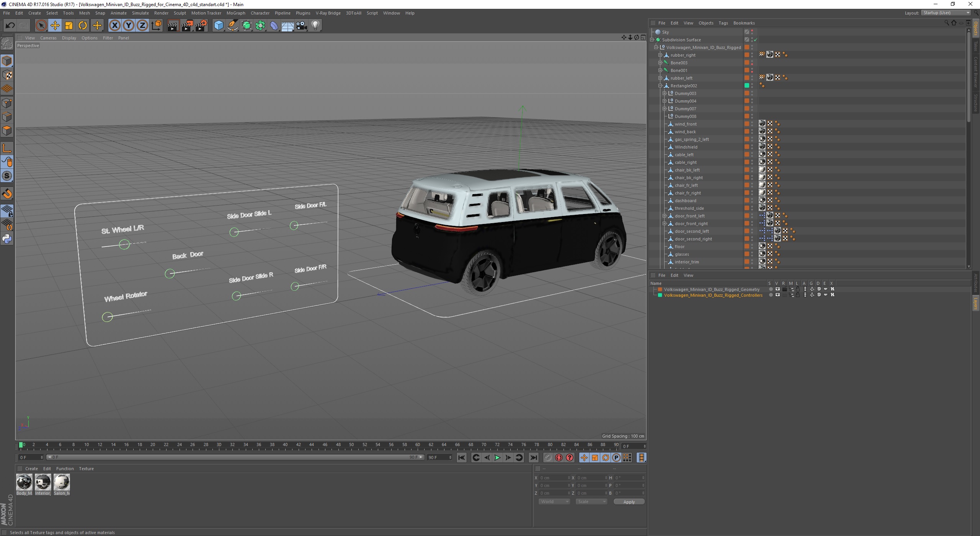
Task: Activate the Rotate tool in top toolbar
Action: pos(83,26)
